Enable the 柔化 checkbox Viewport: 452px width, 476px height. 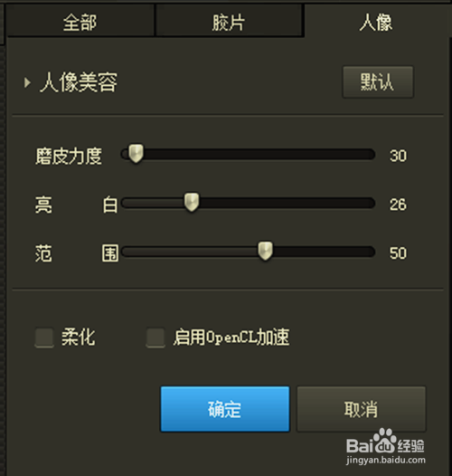click(x=44, y=338)
